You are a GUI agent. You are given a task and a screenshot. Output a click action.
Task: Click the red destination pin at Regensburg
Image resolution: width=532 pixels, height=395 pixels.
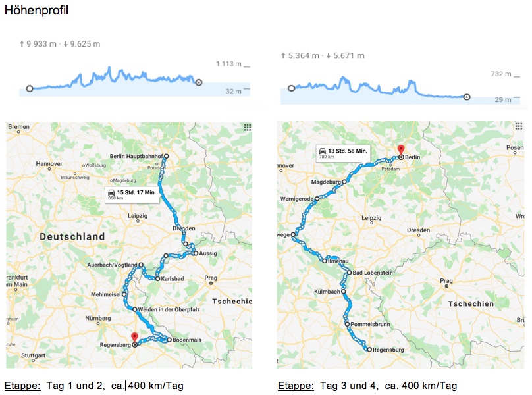[134, 338]
